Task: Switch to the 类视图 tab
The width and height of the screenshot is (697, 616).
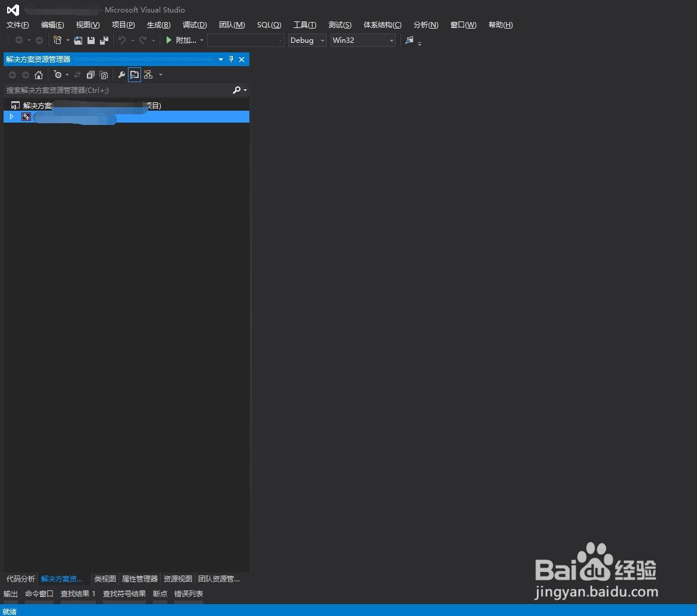Action: tap(105, 579)
